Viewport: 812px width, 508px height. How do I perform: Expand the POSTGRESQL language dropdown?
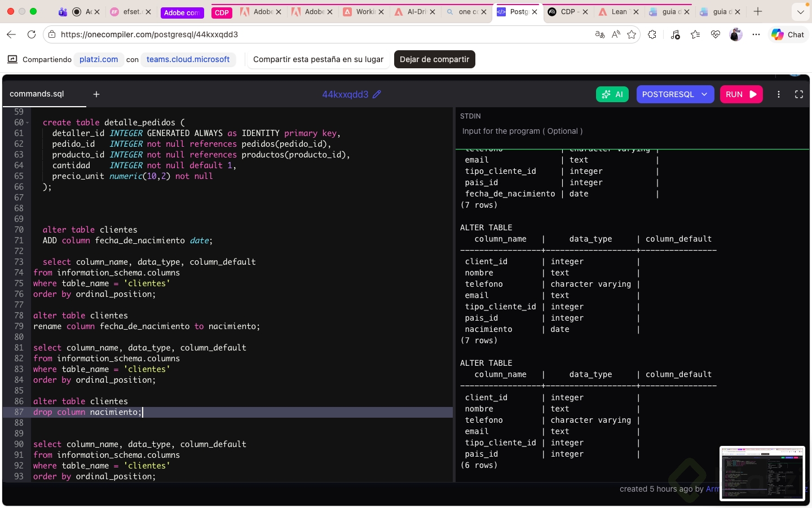pos(675,94)
